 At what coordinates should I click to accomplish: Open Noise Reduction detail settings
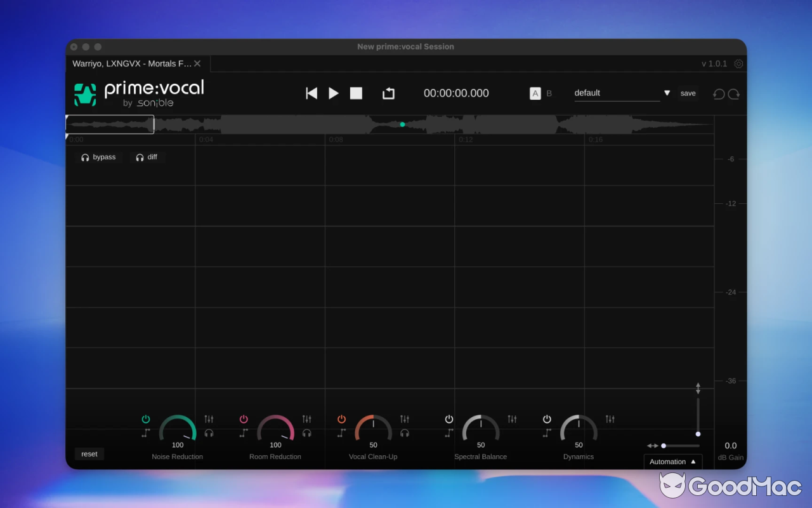[209, 419]
